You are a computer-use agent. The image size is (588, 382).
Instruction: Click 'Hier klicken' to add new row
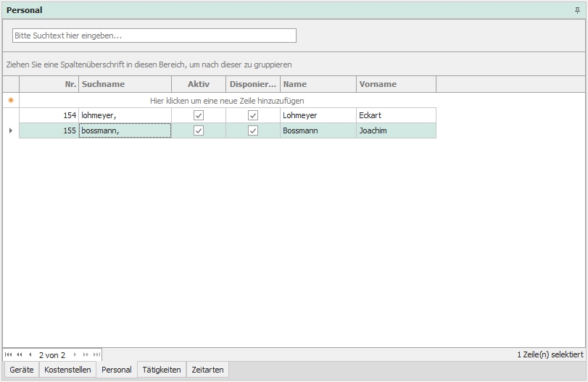click(x=227, y=101)
